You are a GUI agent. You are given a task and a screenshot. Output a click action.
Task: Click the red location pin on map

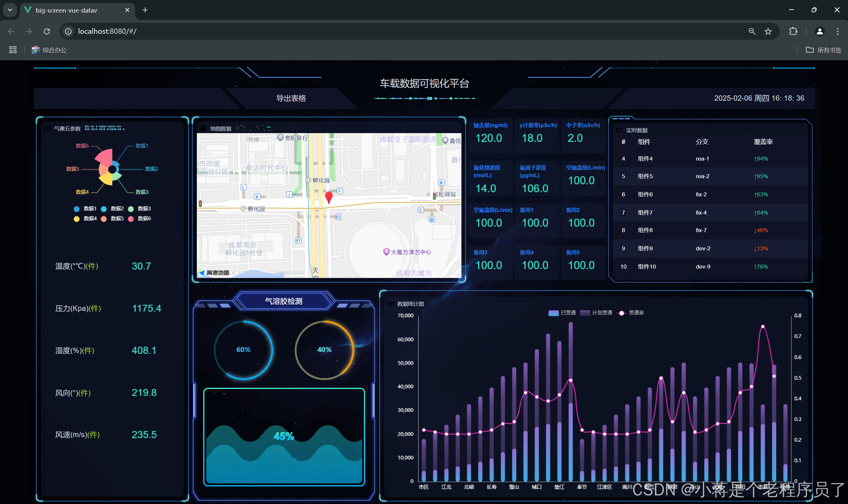click(329, 197)
